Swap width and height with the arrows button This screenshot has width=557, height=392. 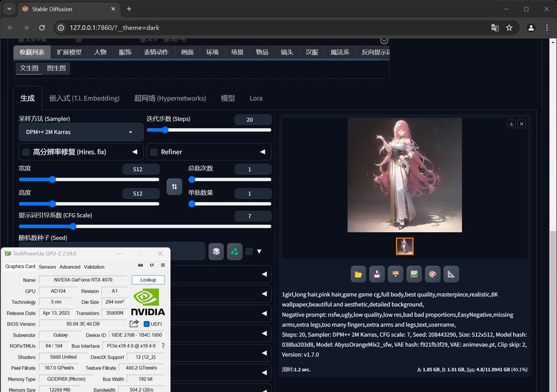pyautogui.click(x=175, y=186)
